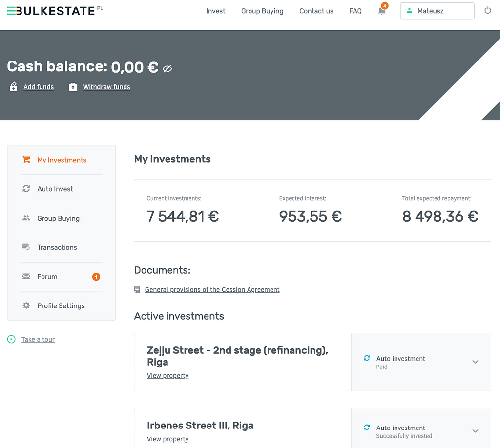Click the Cession Agreement document icon
This screenshot has height=448, width=500.
pos(137,290)
